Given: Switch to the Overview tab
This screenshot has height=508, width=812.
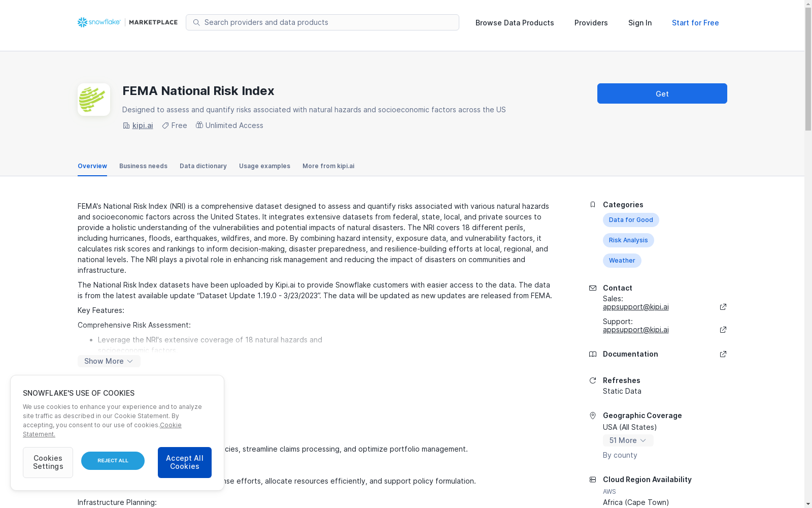Looking at the screenshot, I should click(x=92, y=166).
